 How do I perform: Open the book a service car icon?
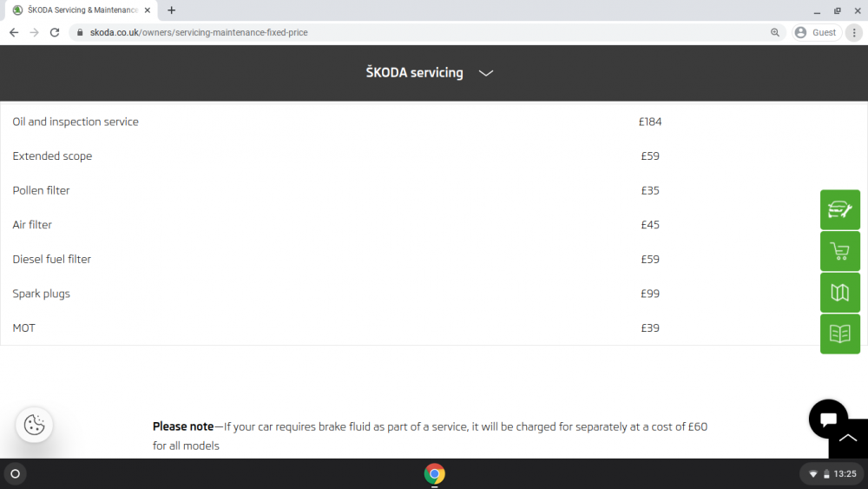[839, 210]
